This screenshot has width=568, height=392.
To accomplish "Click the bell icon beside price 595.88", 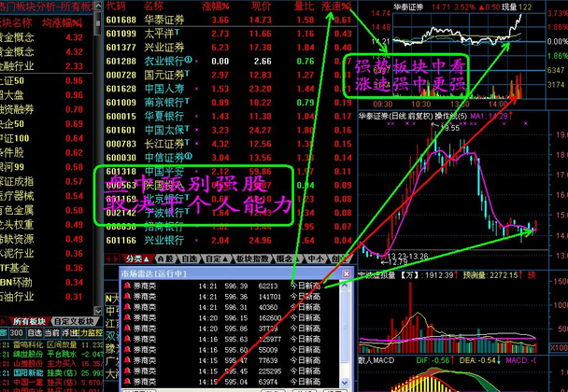I will pos(127,329).
